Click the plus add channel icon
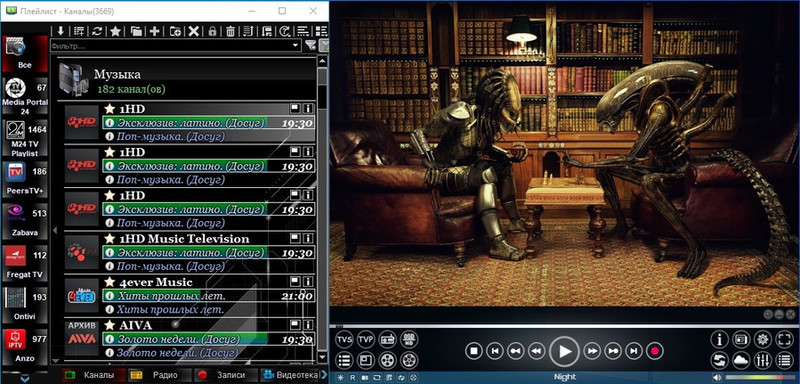The width and height of the screenshot is (800, 384). (155, 31)
